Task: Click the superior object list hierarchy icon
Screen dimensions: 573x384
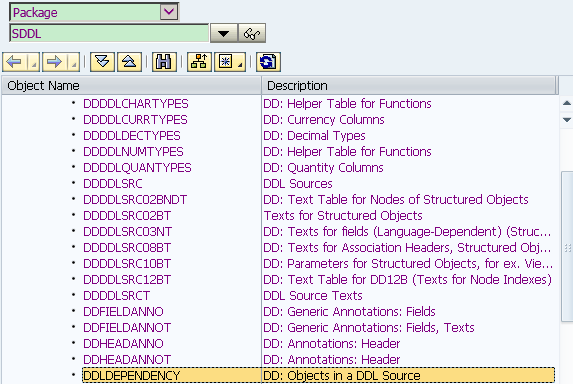Action: (x=199, y=62)
